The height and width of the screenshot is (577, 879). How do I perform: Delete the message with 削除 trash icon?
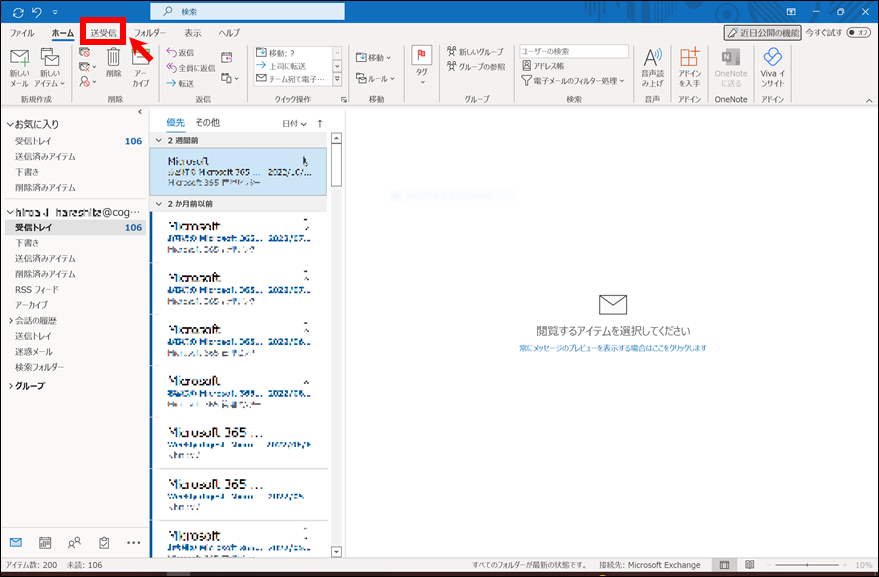tap(114, 63)
